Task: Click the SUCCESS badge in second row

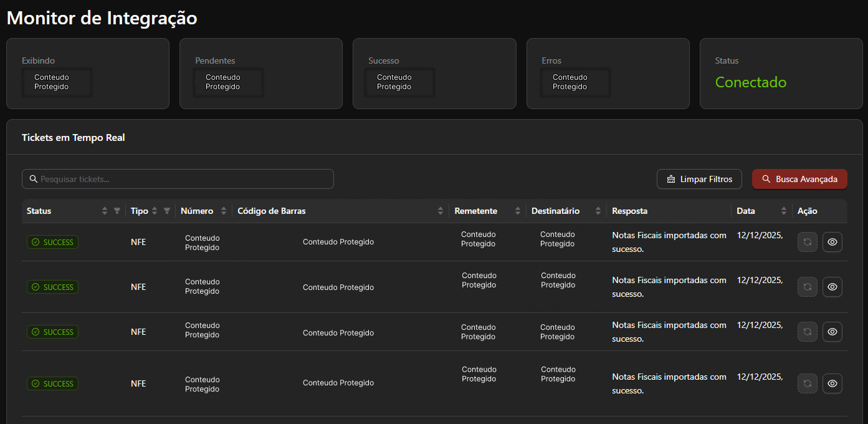Action: [52, 287]
